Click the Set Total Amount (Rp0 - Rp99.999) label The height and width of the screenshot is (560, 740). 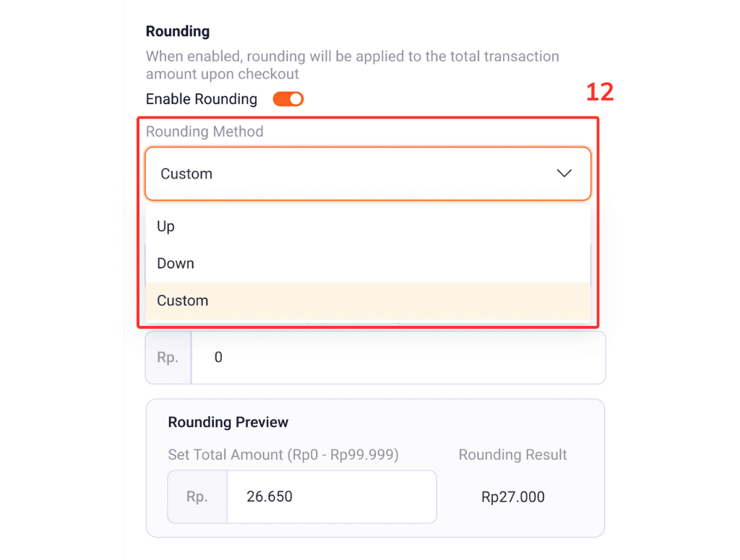coord(283,455)
